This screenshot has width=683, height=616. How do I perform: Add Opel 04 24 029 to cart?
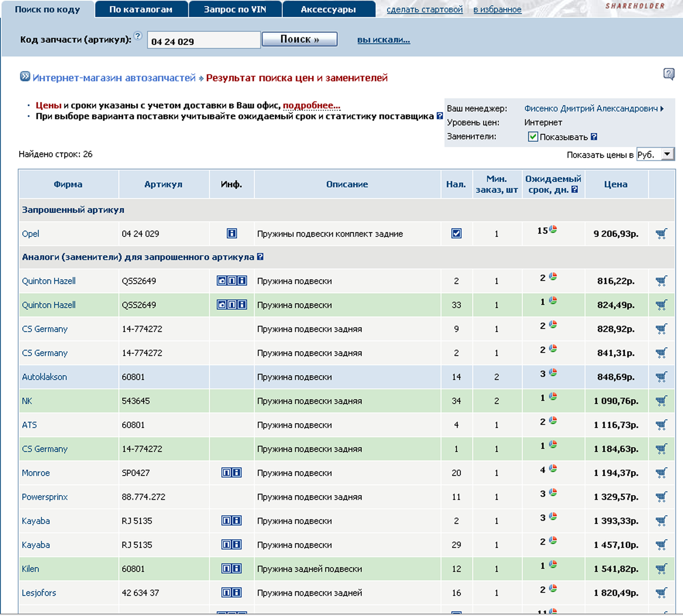click(x=661, y=234)
